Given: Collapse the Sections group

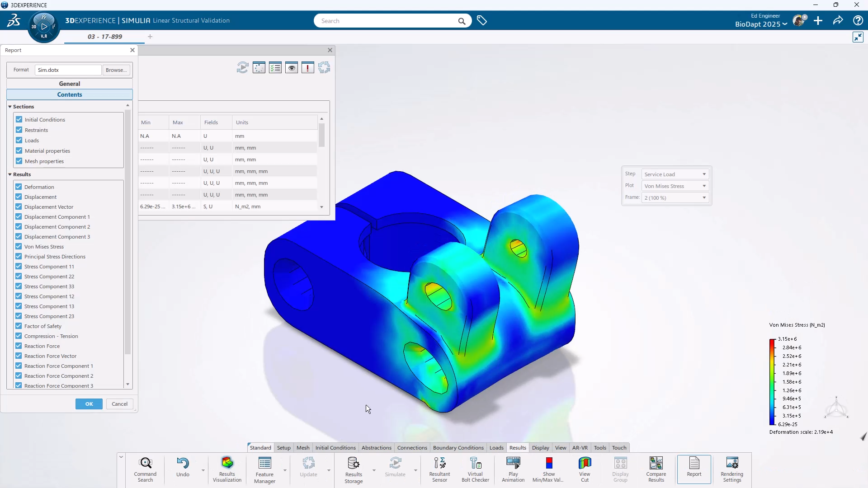Looking at the screenshot, I should point(10,107).
